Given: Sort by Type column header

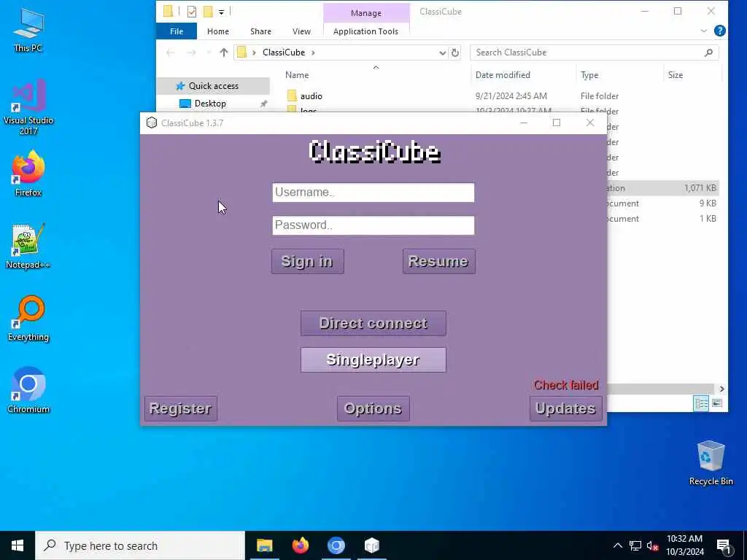Looking at the screenshot, I should click(x=589, y=75).
